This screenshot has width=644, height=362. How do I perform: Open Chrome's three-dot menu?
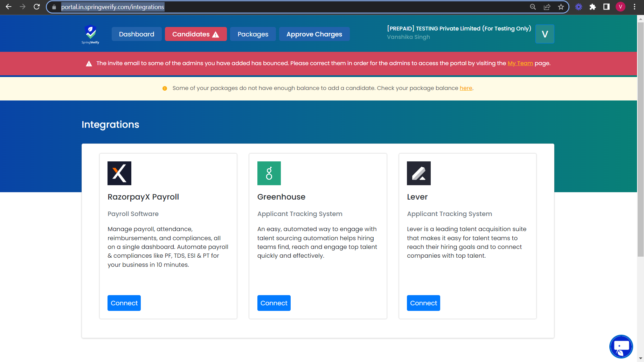(x=635, y=7)
